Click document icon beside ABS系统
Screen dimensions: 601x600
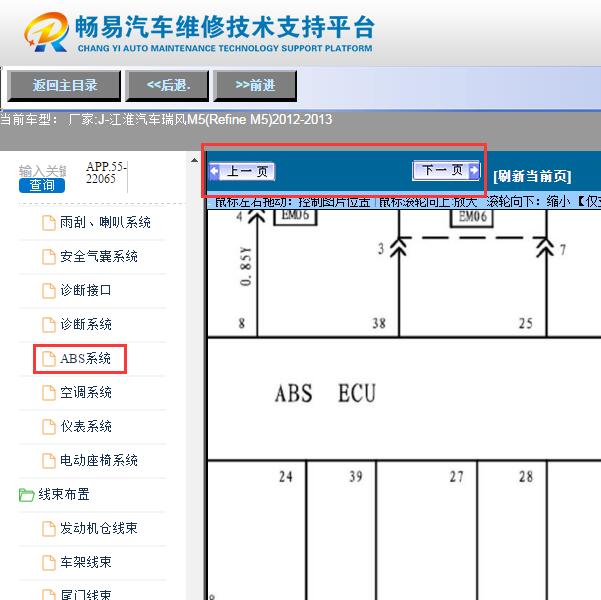tap(49, 359)
